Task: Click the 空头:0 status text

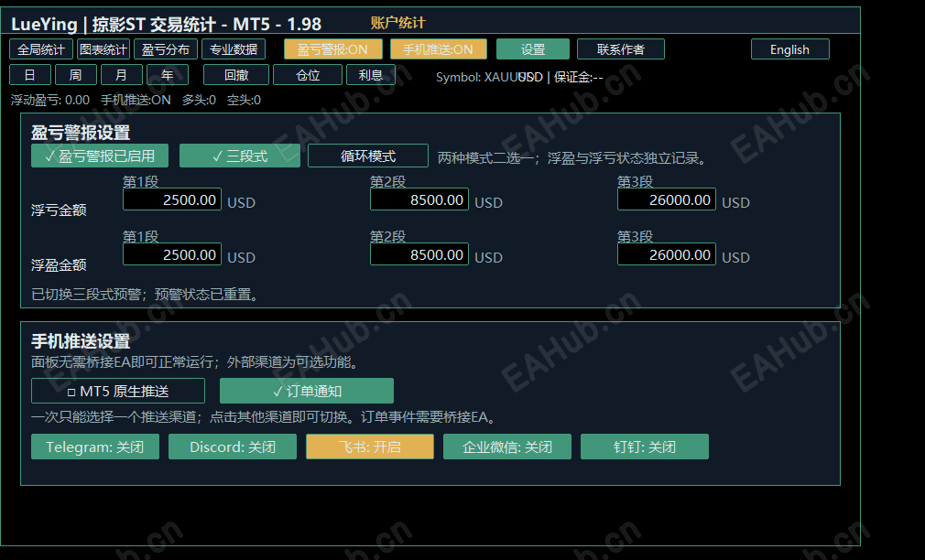Action: point(244,101)
